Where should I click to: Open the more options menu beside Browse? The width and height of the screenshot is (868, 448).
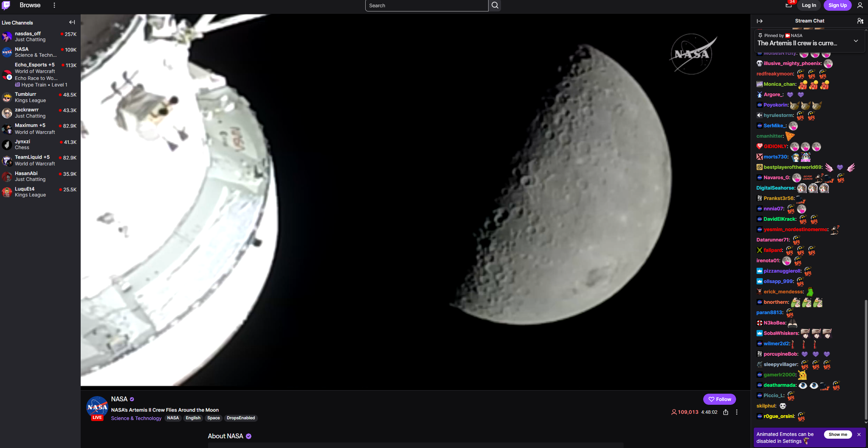(54, 5)
